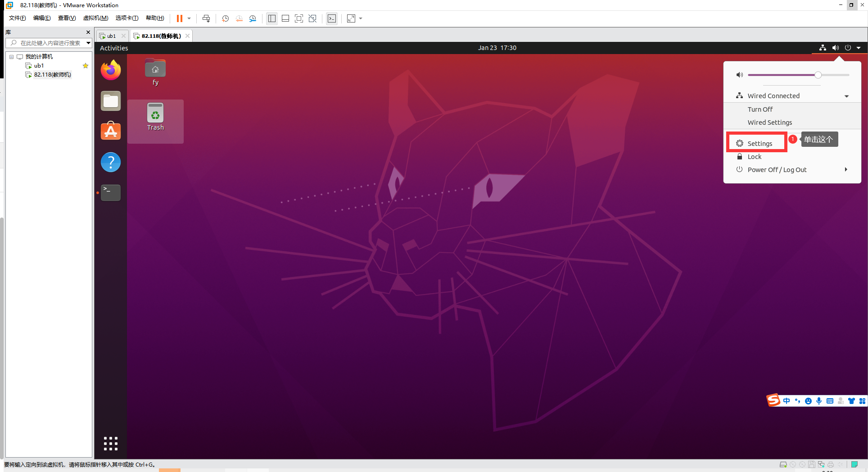This screenshot has width=868, height=472.
Task: Toggle Sogou punctuation mode icon
Action: [x=797, y=401]
